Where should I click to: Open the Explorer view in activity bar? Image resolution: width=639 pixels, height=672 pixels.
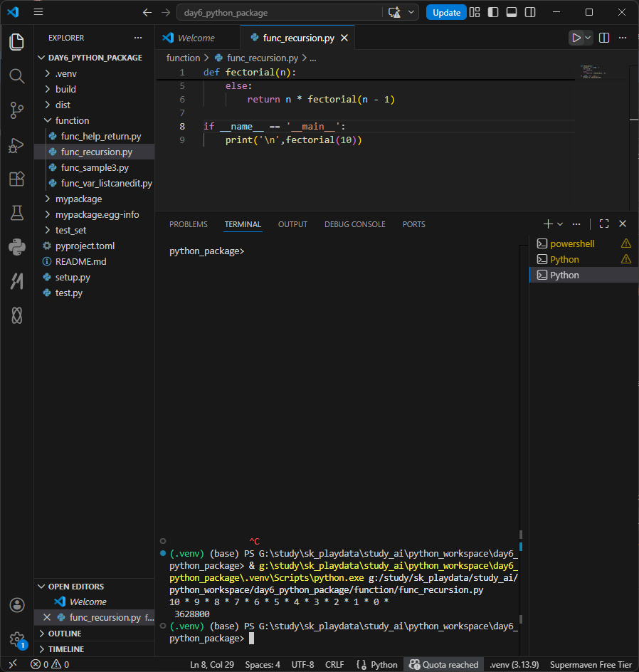16,42
